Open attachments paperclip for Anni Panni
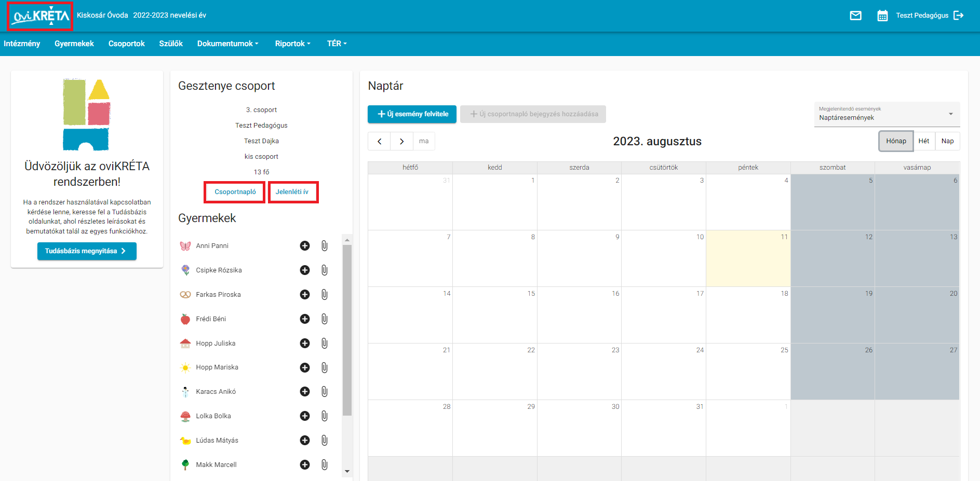The width and height of the screenshot is (980, 481). pyautogui.click(x=325, y=246)
